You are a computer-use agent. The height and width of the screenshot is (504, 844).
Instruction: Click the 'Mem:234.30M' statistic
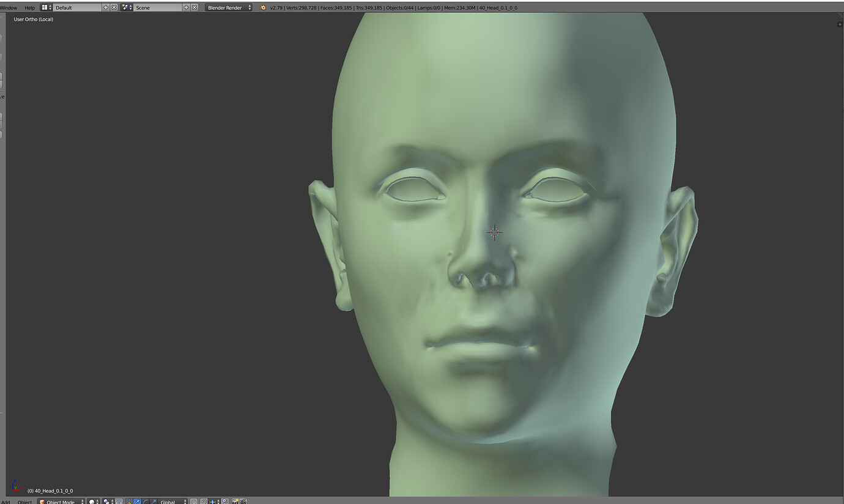461,7
